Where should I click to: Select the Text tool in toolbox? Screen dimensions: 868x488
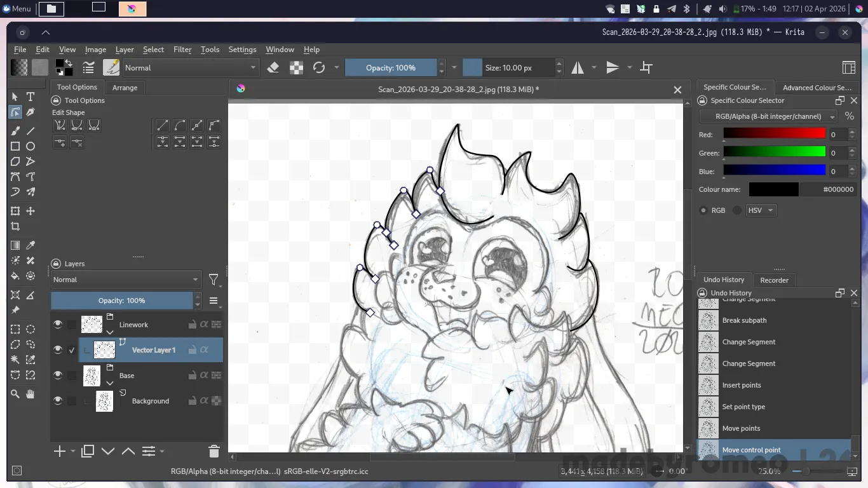[30, 97]
